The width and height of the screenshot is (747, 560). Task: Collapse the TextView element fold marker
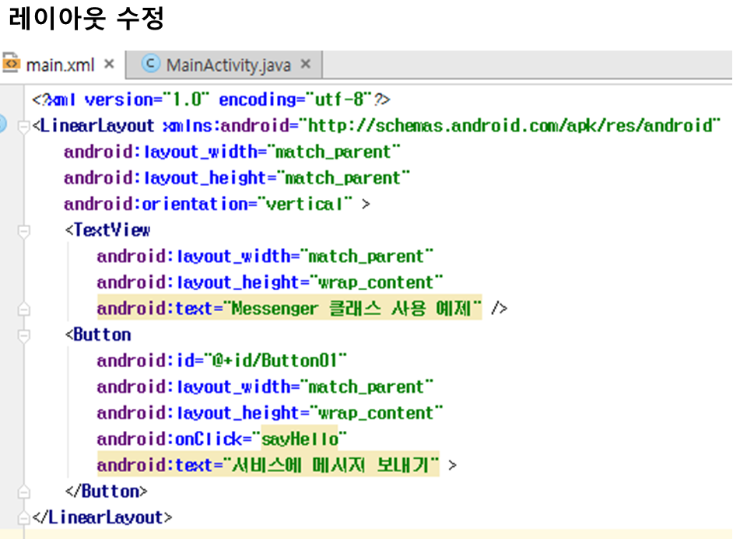pyautogui.click(x=25, y=230)
